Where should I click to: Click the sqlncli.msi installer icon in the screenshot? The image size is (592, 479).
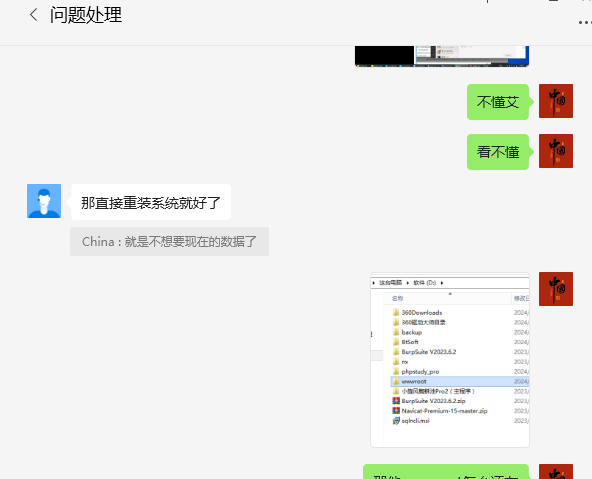pos(396,420)
